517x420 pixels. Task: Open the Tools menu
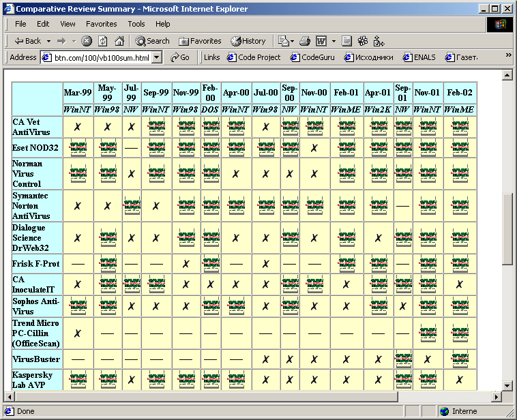coord(136,24)
